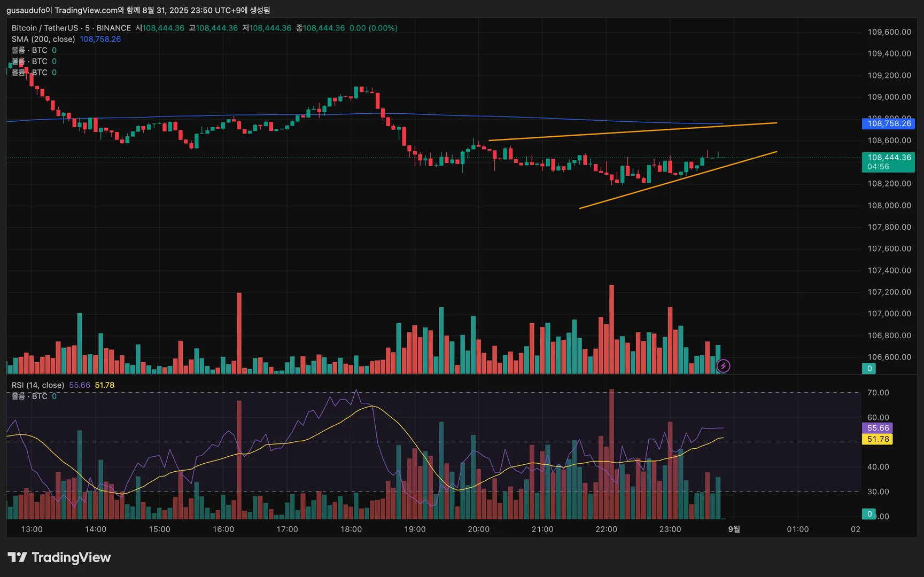
Task: Click the 9월 date marker on time axis
Action: [x=734, y=529]
